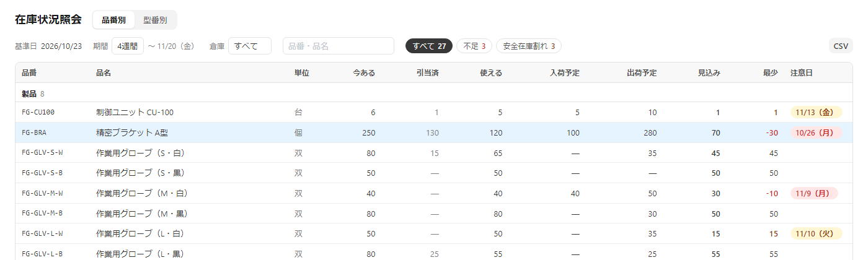Collapse the 製品 8 group row

click(x=433, y=93)
